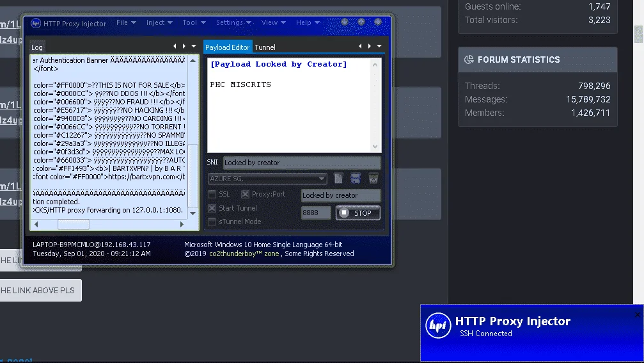Click the second round title bar button
Screen dimensions: 644x363
click(361, 22)
